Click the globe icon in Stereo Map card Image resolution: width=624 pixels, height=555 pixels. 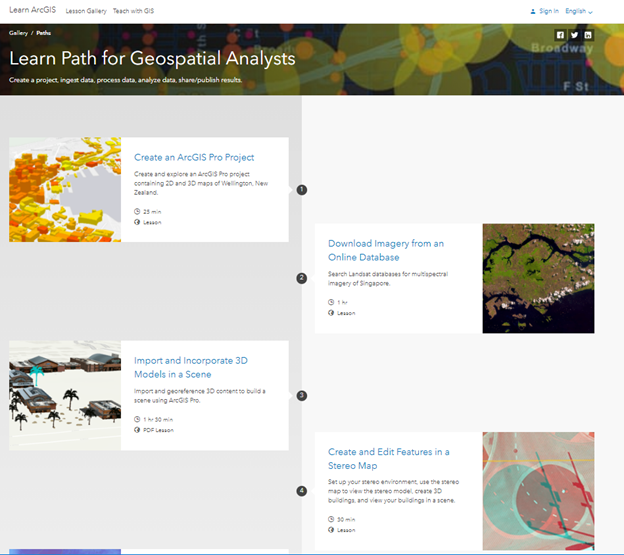pyautogui.click(x=331, y=530)
